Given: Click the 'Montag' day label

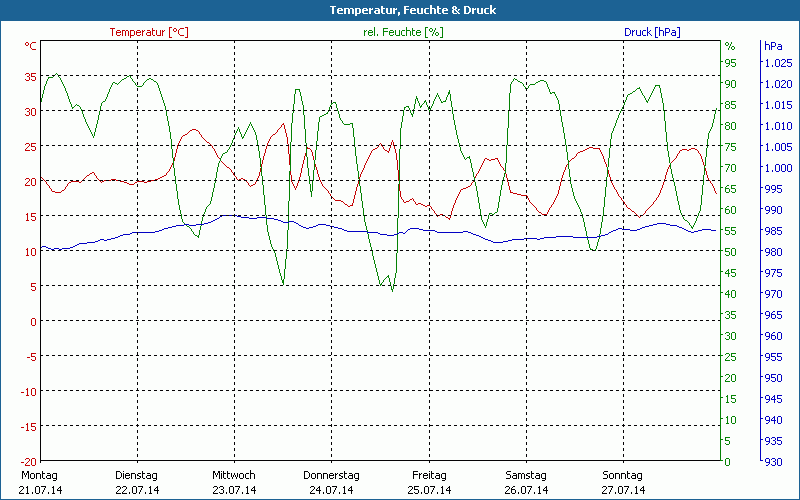Looking at the screenshot, I should click(x=39, y=476).
